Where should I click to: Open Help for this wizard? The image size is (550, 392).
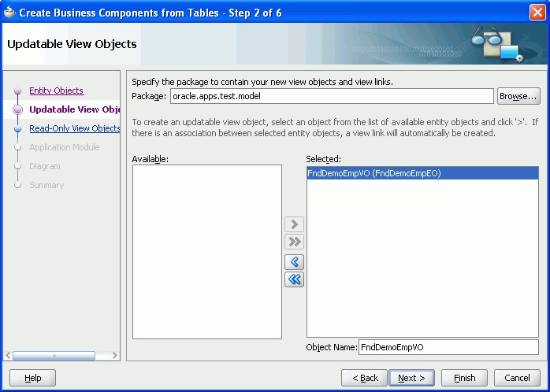(x=32, y=378)
